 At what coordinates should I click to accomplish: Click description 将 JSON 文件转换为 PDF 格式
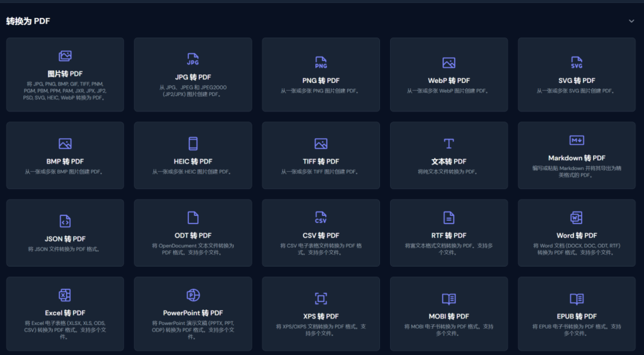coord(65,249)
